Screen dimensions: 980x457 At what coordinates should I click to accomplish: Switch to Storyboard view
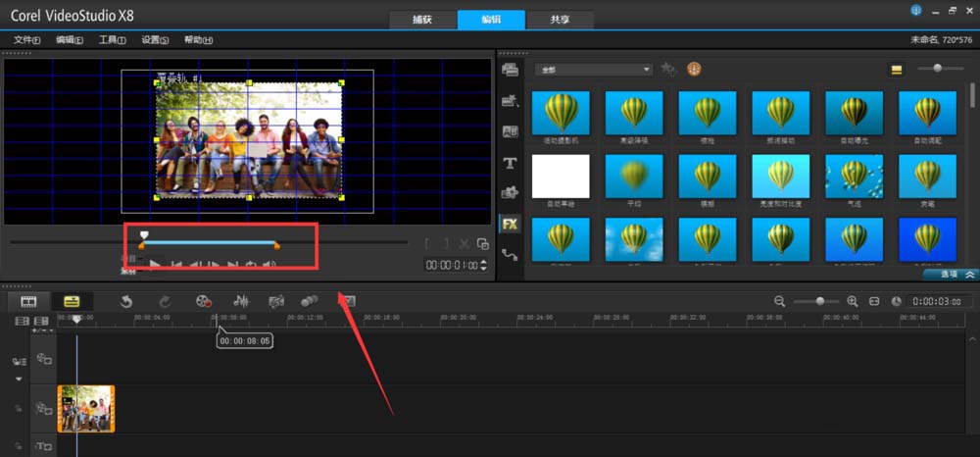point(28,301)
